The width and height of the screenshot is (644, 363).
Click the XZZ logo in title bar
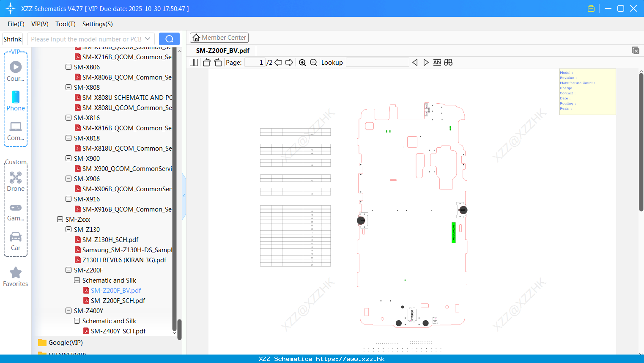point(11,8)
